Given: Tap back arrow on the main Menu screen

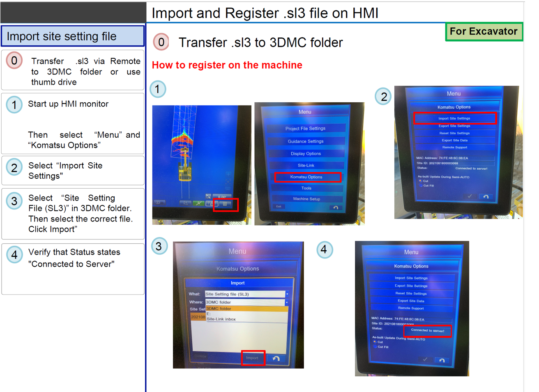Looking at the screenshot, I should [336, 208].
